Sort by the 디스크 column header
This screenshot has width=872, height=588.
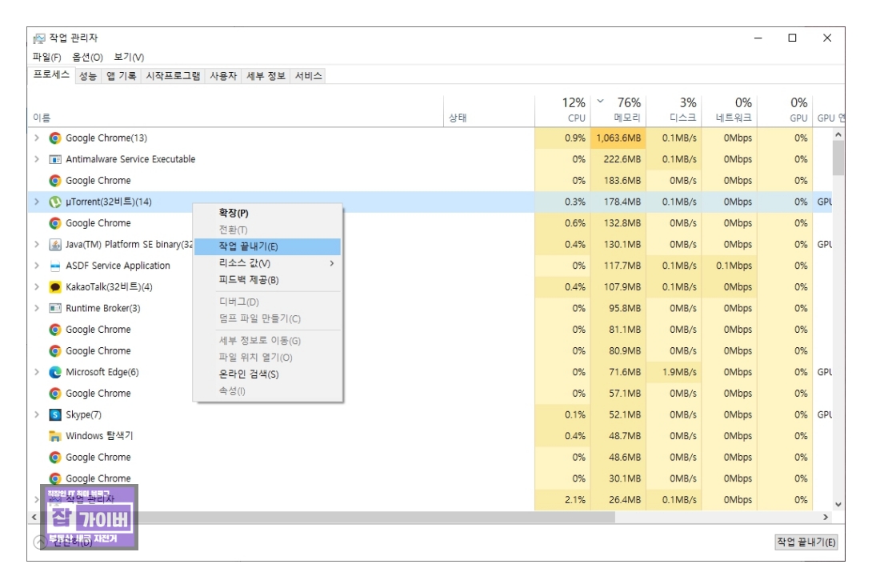click(674, 110)
